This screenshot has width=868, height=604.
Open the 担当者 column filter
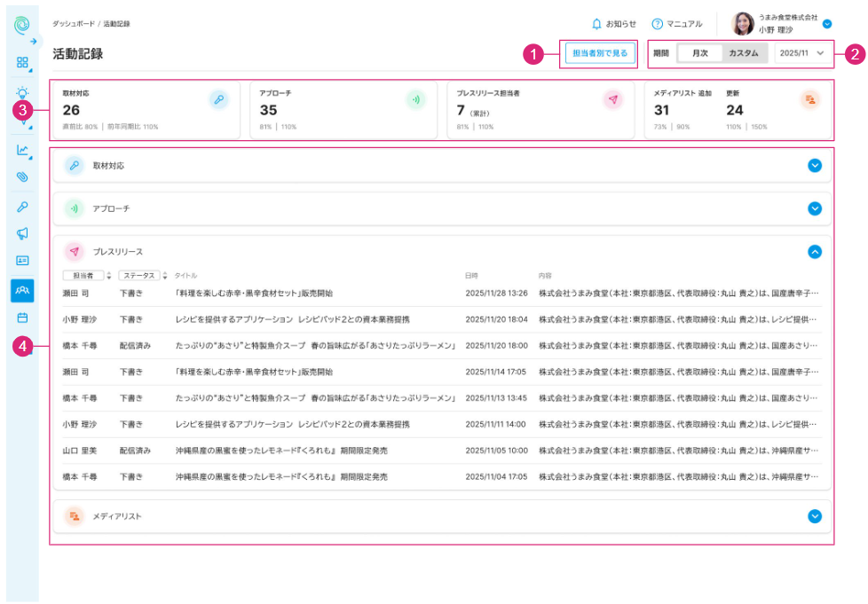coord(86,276)
